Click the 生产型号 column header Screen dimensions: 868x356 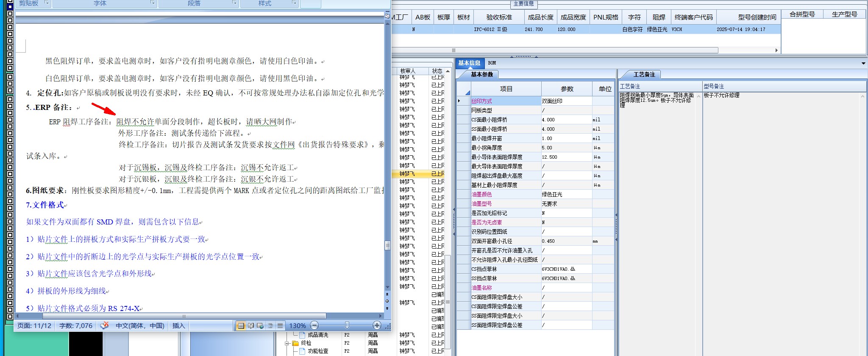[x=844, y=14]
